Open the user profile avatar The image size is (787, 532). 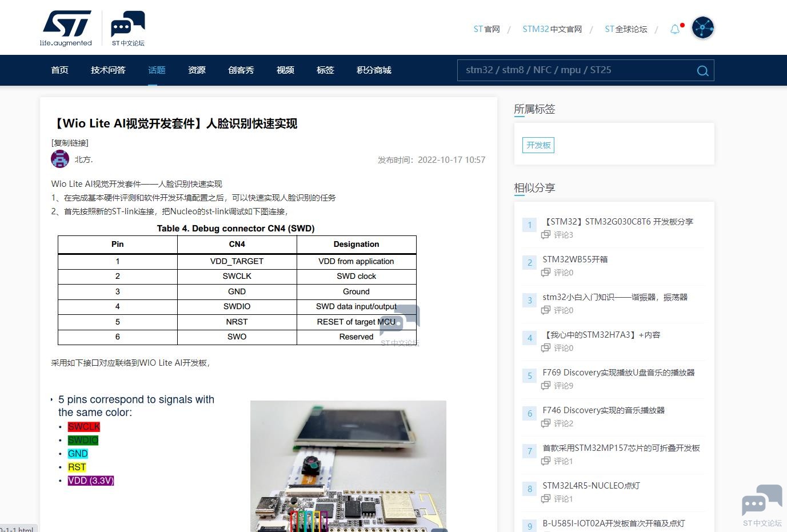(702, 28)
